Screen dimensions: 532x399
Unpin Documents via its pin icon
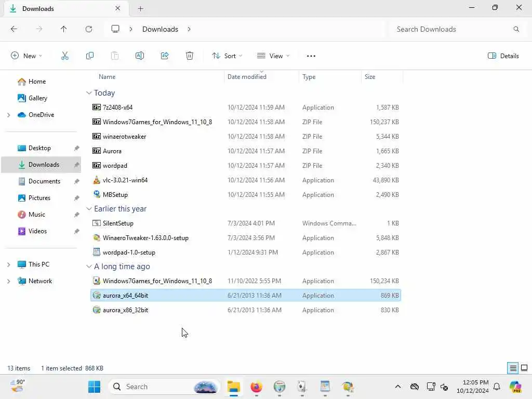pyautogui.click(x=77, y=181)
